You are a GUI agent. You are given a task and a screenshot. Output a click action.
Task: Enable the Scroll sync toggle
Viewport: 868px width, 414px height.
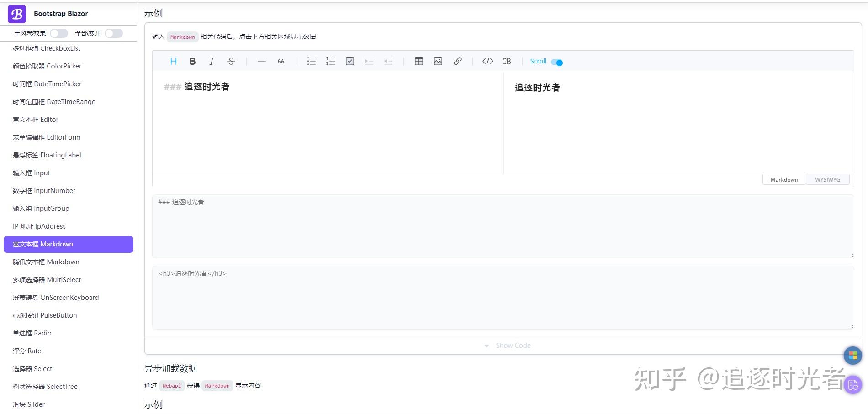(x=556, y=62)
